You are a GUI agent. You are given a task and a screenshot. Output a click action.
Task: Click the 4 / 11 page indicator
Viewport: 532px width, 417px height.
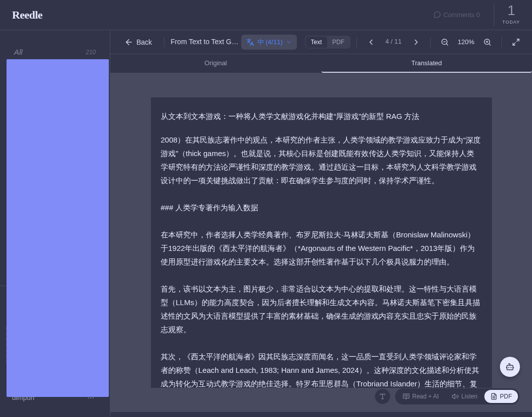point(393,42)
